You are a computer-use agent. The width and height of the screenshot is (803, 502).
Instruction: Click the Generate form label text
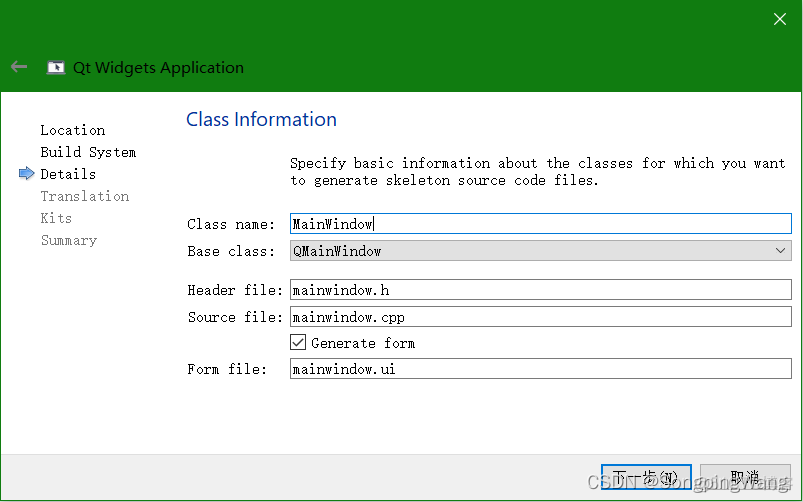pyautogui.click(x=363, y=343)
